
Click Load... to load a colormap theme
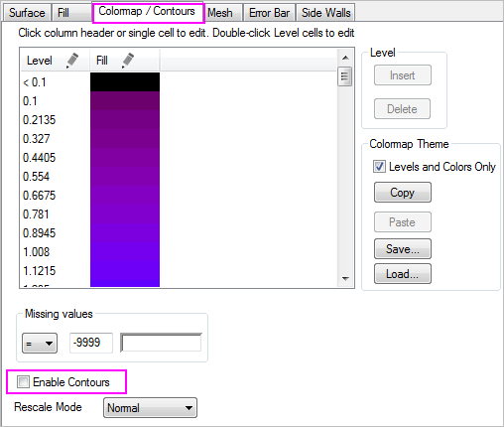click(403, 274)
